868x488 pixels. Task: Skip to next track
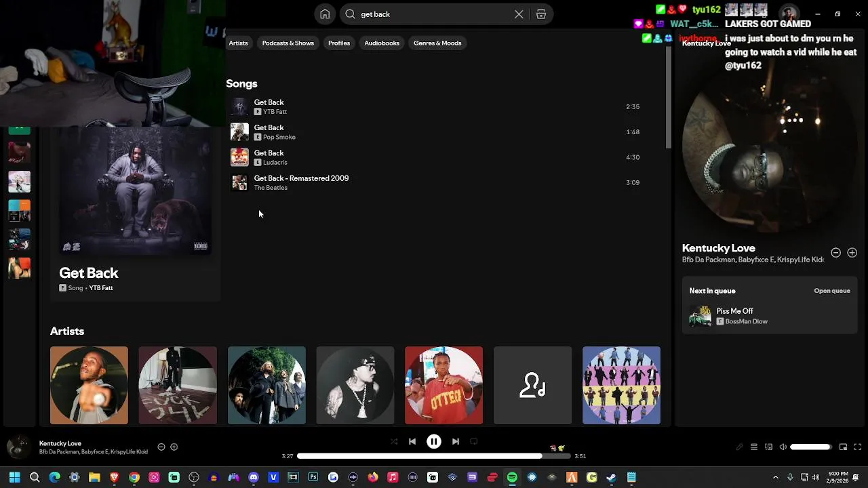456,441
